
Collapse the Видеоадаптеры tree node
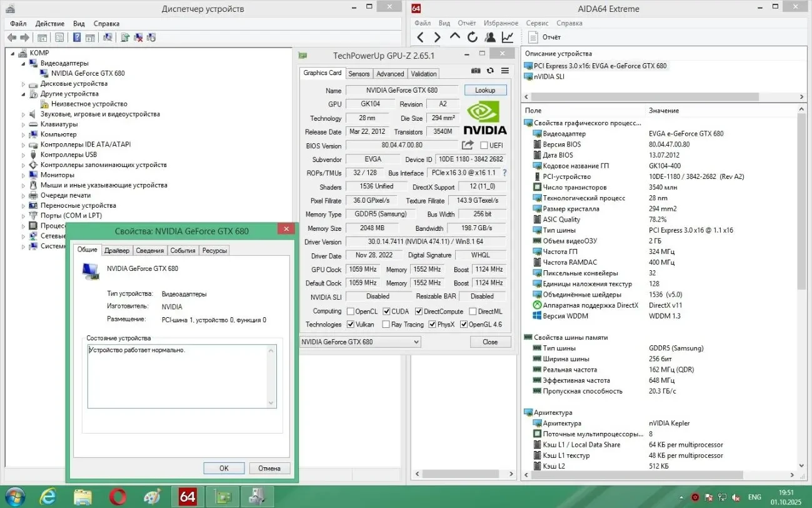coord(24,64)
